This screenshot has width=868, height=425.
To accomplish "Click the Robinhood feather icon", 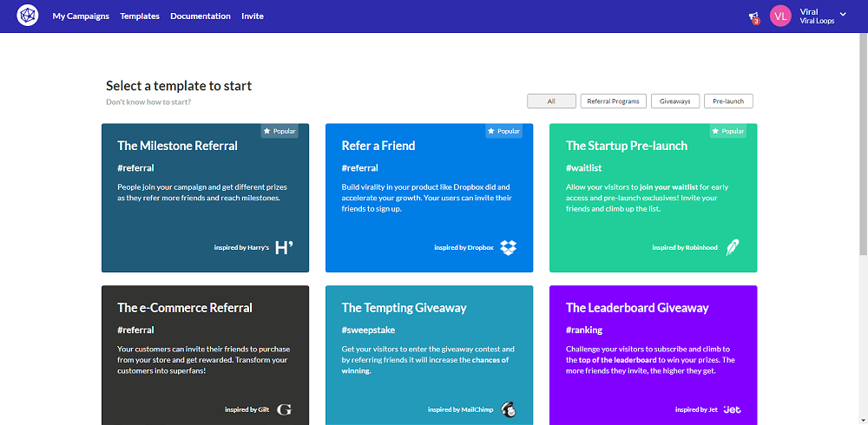I will pyautogui.click(x=733, y=247).
